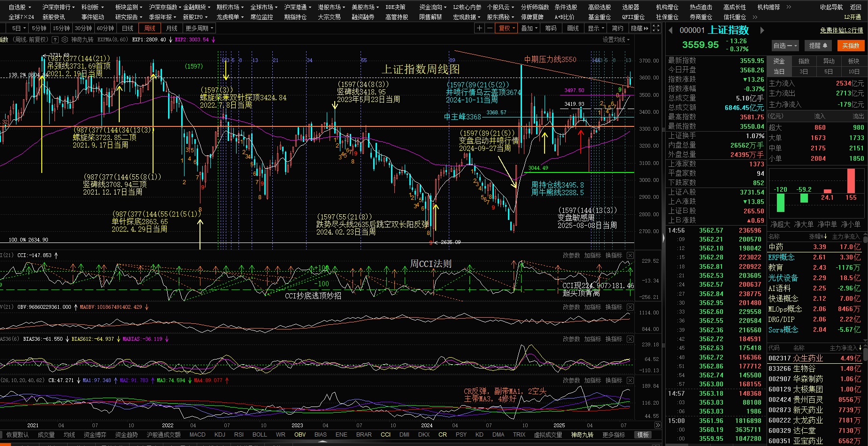Image resolution: width=868 pixels, height=446 pixels.
Task: Go to previous stock with left arrow beside 000001
Action: point(670,30)
